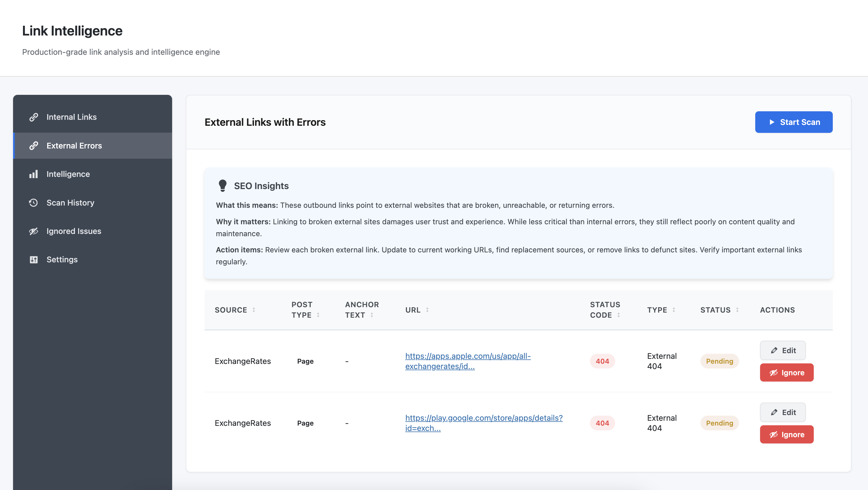Click the Pending status badge on the first row
The height and width of the screenshot is (490, 868).
click(x=719, y=361)
